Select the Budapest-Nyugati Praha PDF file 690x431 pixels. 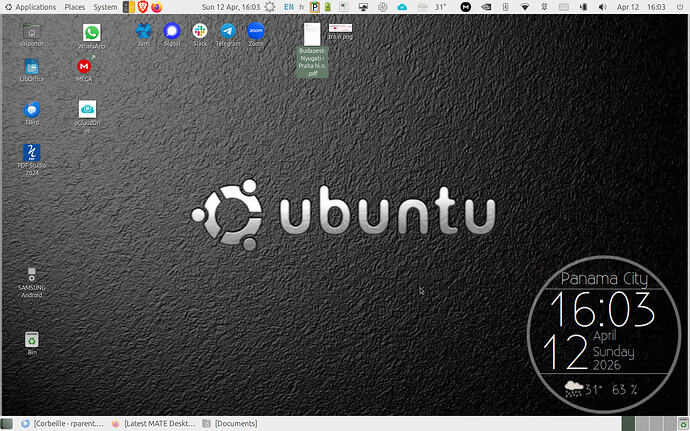pyautogui.click(x=312, y=50)
